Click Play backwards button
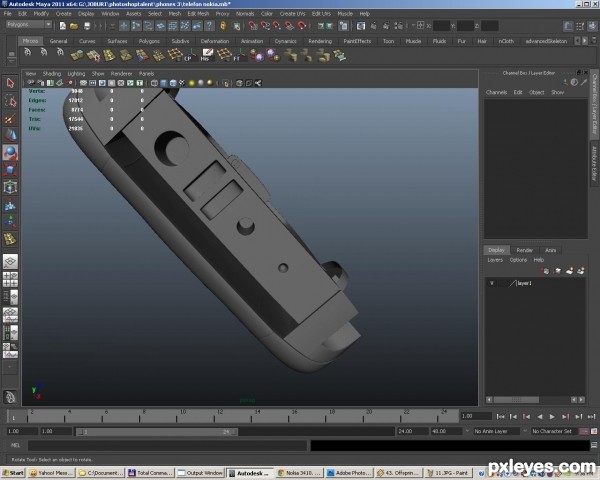This screenshot has width=600, height=480. (540, 416)
